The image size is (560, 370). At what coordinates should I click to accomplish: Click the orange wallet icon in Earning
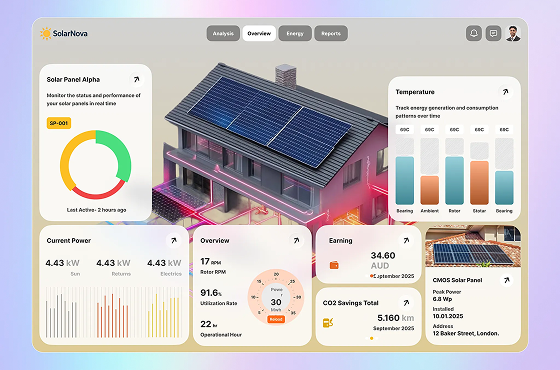(334, 265)
